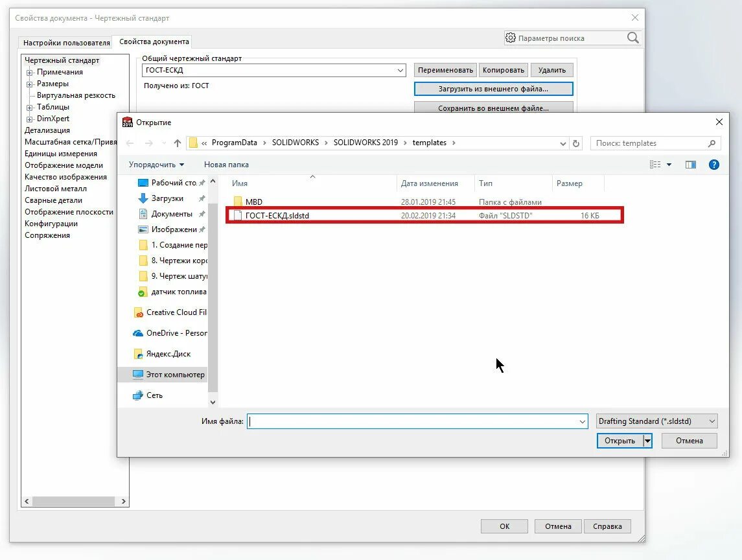Open the MBD folder
Screen dimensions: 742x560
(x=248, y=202)
